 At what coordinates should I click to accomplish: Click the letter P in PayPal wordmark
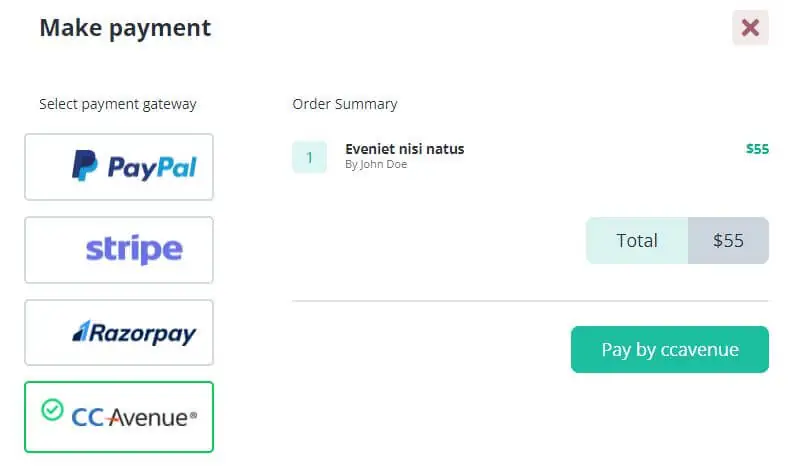[118, 167]
